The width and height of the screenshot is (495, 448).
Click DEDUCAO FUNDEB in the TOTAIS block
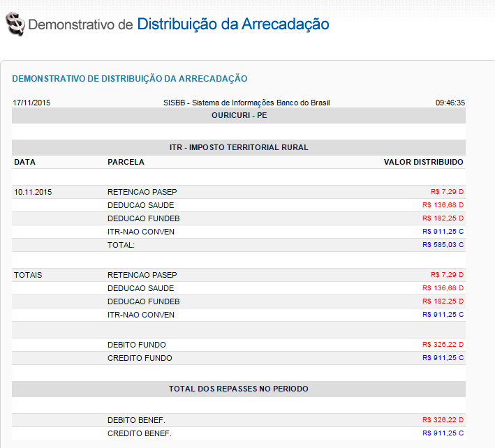143,301
